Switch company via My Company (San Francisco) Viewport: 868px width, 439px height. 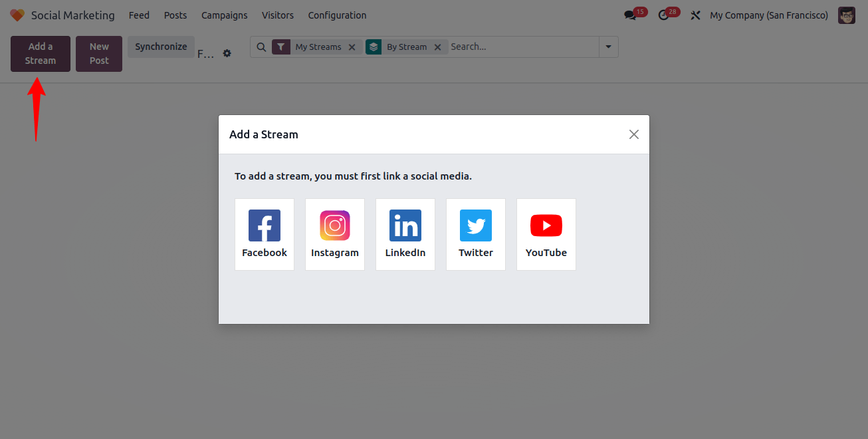pos(769,15)
